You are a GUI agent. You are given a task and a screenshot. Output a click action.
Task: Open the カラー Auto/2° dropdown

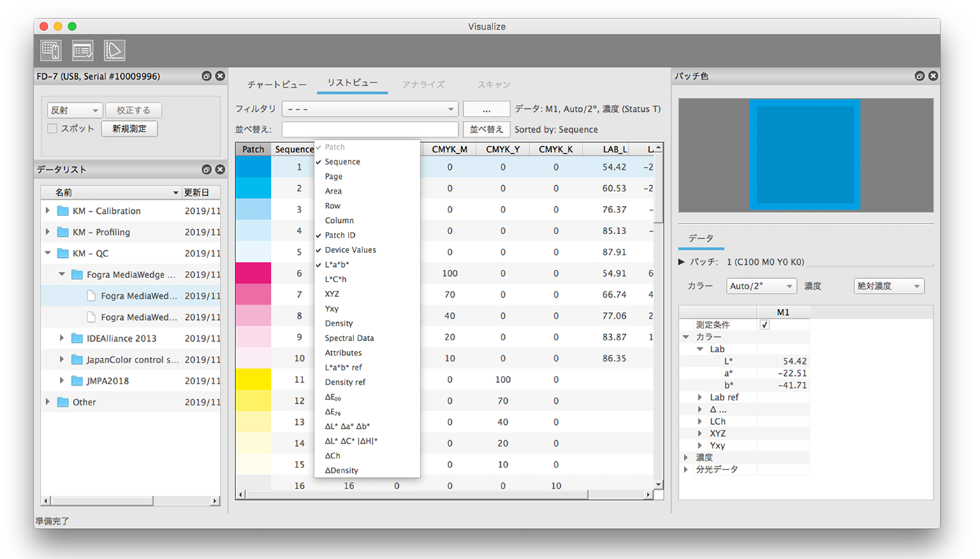(x=761, y=286)
